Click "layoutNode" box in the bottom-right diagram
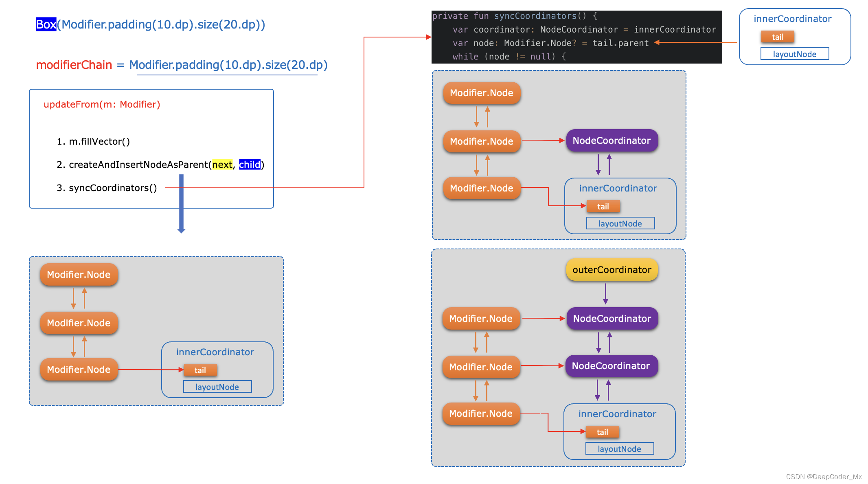Image resolution: width=868 pixels, height=484 pixels. click(620, 449)
